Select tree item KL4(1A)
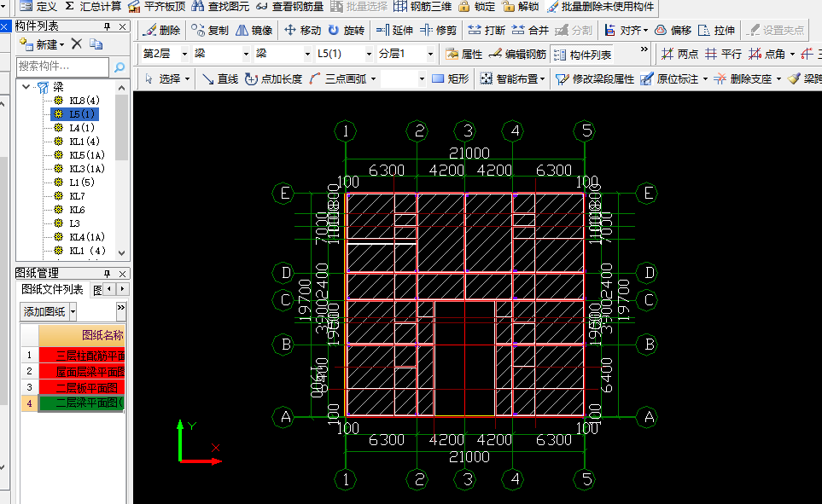The width and height of the screenshot is (822, 504). 86,236
